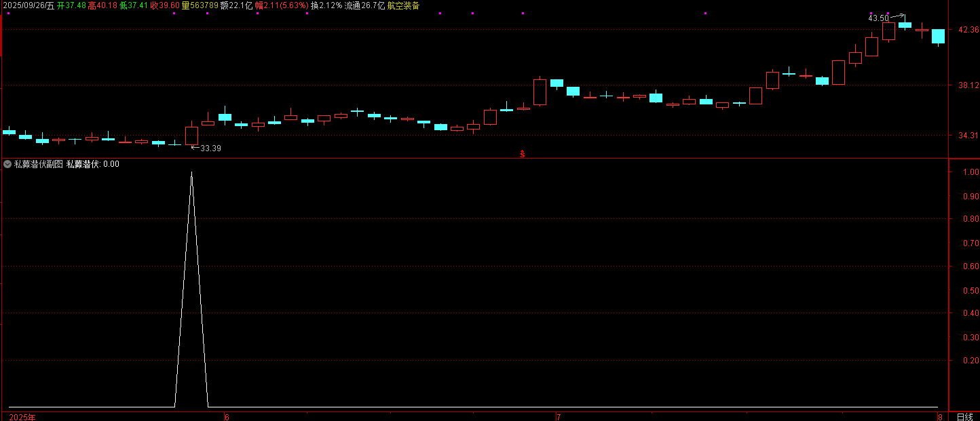Viewport: 980px width, 421px height.
Task: Click the month 6 timeline marker
Action: tap(227, 417)
